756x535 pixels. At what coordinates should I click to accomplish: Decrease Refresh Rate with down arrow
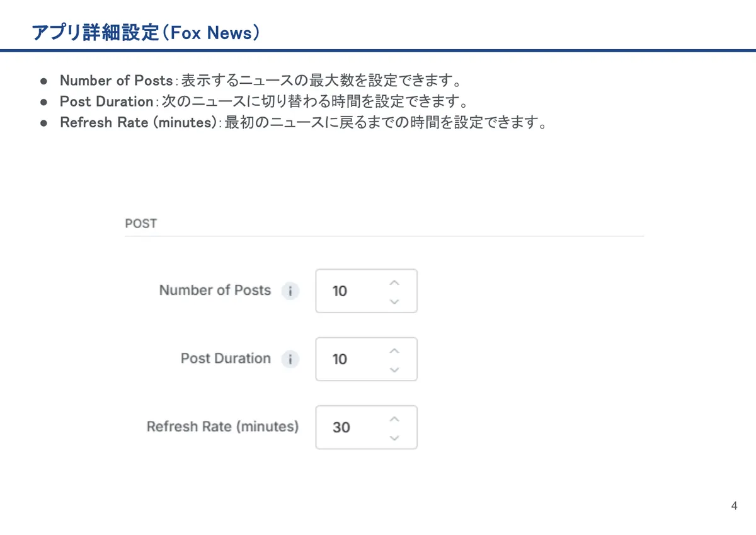click(x=394, y=437)
